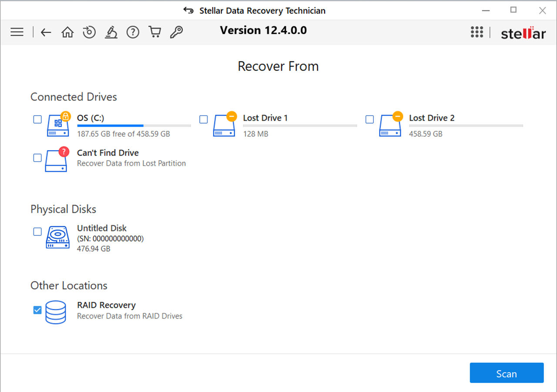
Task: Select Can't Find Drive for lost partitions
Action: (37, 158)
